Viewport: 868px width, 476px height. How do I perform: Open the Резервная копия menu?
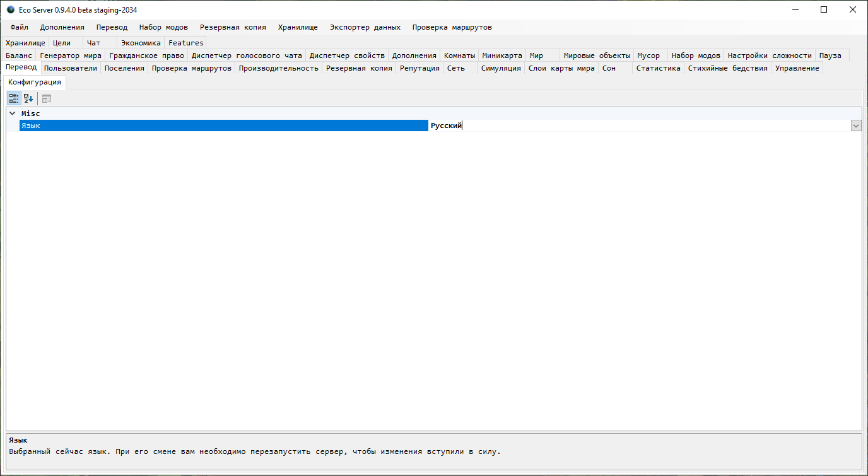click(233, 27)
